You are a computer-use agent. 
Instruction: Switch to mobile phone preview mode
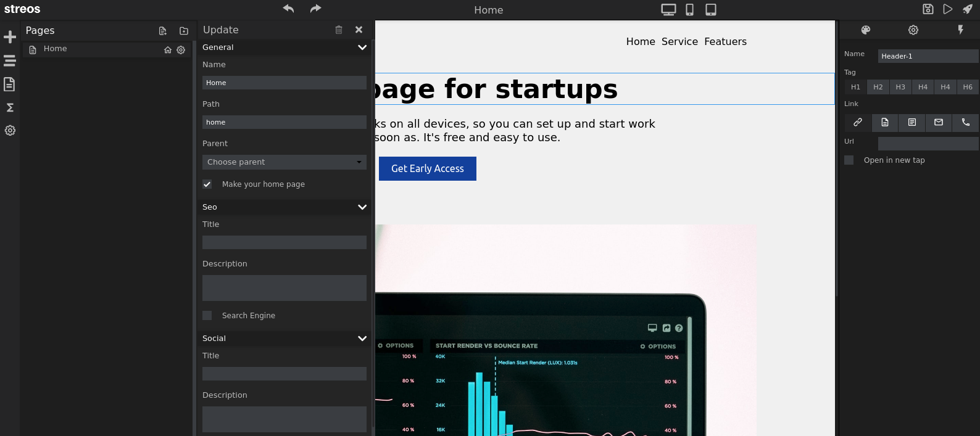[x=690, y=9]
